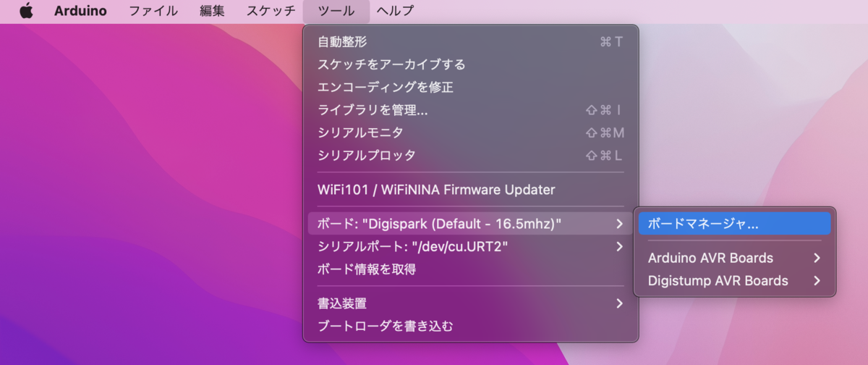Open the シリアルモニタ
Viewport: 868px width, 365px height.
[471, 133]
